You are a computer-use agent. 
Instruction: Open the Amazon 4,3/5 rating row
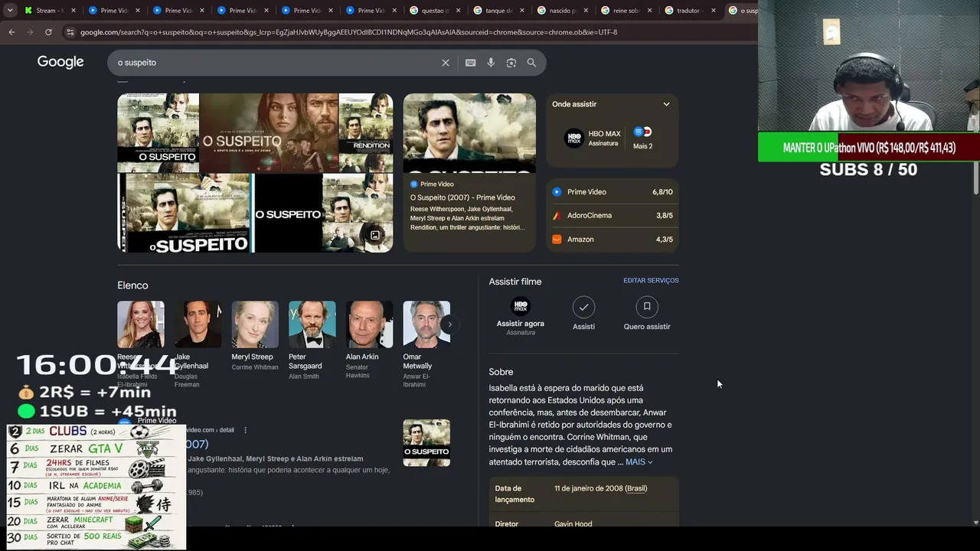click(612, 240)
